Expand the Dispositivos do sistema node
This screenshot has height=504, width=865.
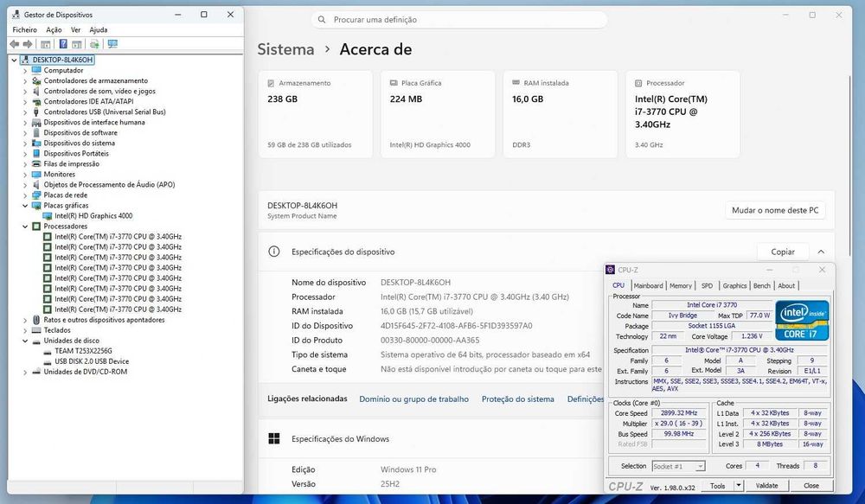(25, 144)
